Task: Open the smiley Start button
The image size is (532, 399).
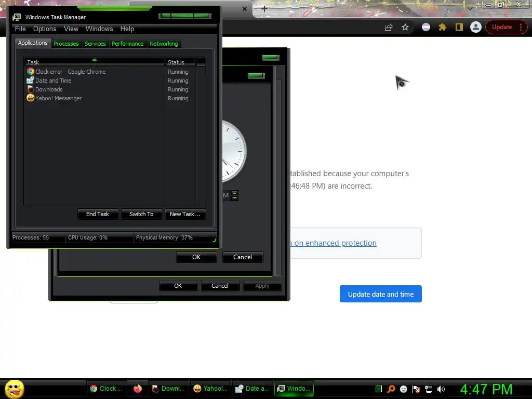Action: [x=14, y=389]
